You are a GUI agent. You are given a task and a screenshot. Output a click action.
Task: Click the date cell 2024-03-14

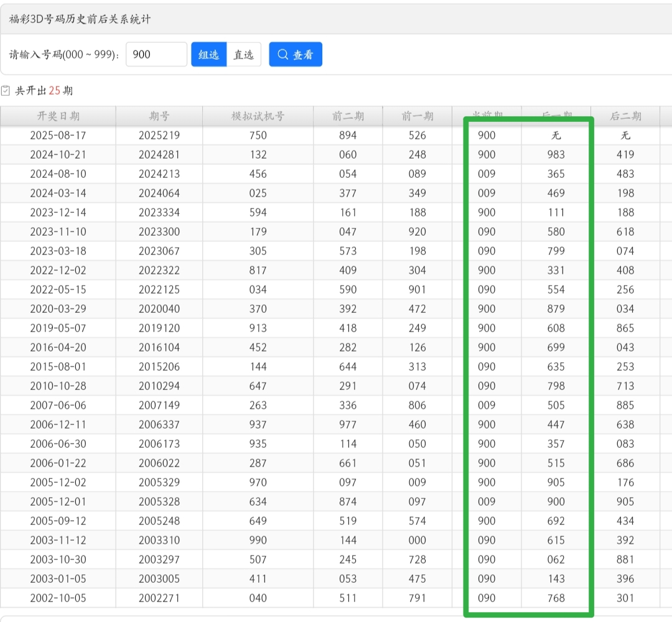pyautogui.click(x=58, y=193)
